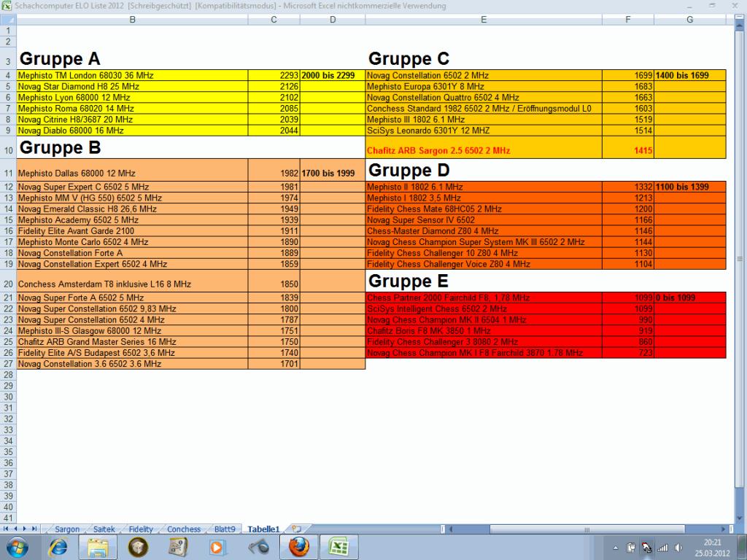
Task: Click the horizontal scrollbar left arrow
Action: (x=451, y=529)
